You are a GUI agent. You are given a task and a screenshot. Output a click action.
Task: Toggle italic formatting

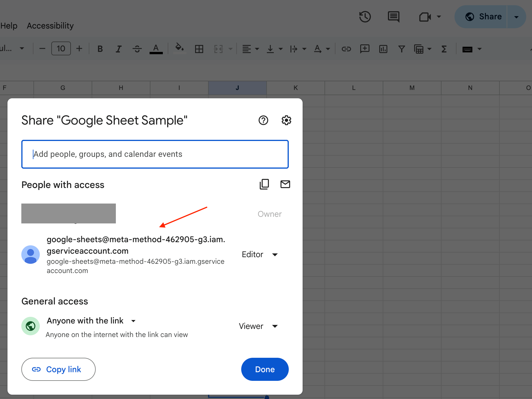point(118,49)
